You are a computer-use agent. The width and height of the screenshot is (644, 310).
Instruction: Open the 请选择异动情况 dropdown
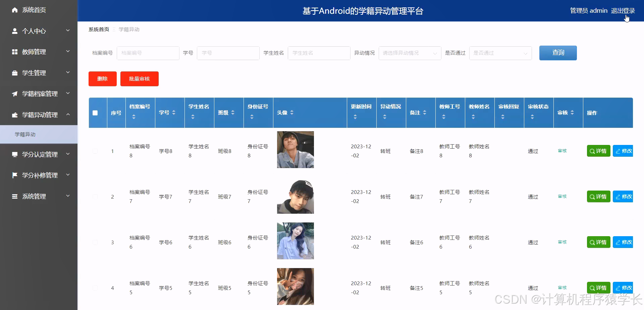pyautogui.click(x=409, y=53)
